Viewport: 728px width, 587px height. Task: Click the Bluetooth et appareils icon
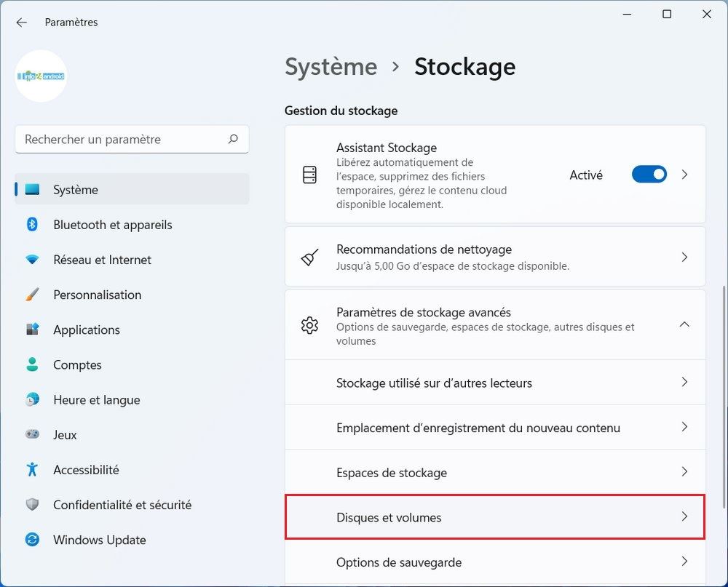(32, 225)
